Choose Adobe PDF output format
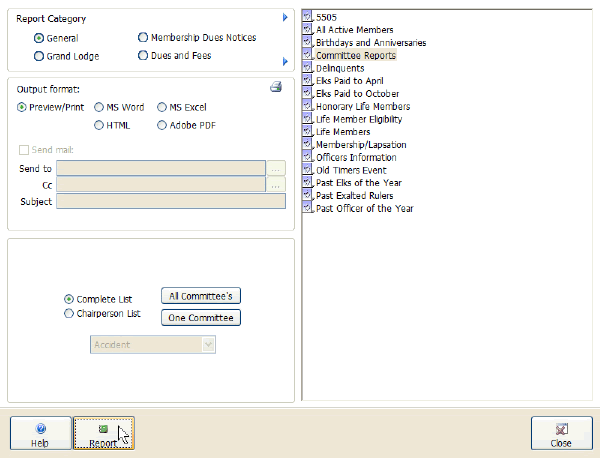The image size is (600, 458). [162, 125]
